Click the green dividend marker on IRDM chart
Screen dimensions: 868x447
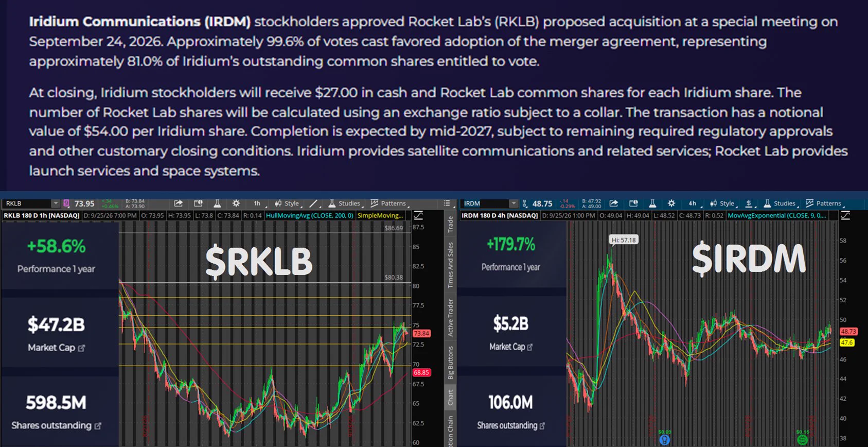tap(803, 440)
